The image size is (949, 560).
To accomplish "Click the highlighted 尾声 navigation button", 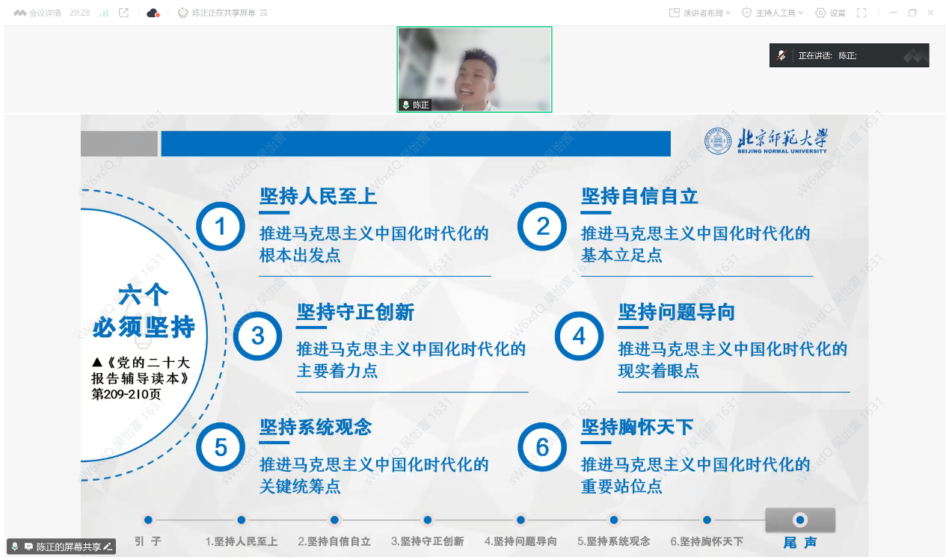I will click(799, 520).
